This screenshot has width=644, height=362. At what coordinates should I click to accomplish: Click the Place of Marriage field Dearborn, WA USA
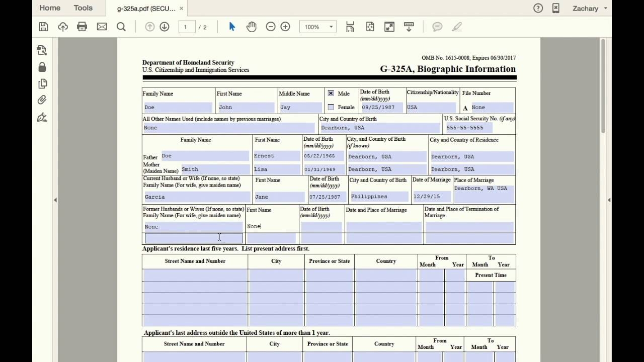pos(484,194)
